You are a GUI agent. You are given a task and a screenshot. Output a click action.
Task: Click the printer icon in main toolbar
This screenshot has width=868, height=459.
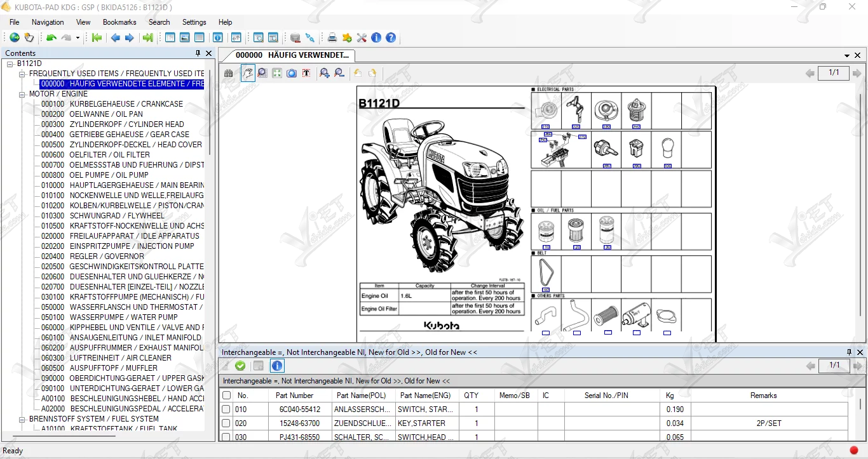[332, 37]
